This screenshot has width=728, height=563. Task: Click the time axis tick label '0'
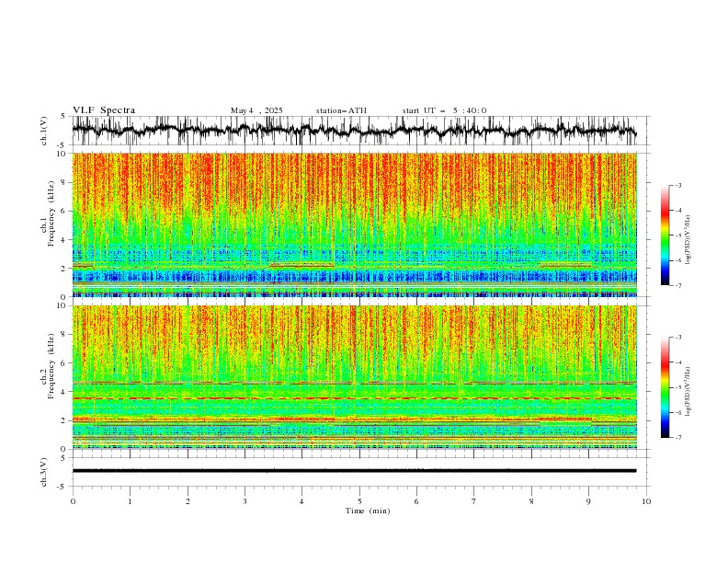(x=73, y=501)
